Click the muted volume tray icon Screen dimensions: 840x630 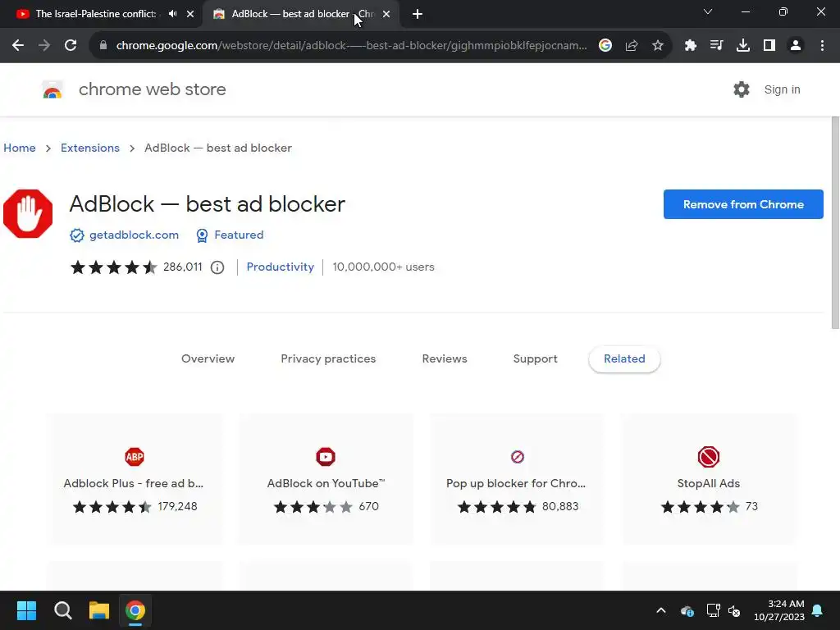click(734, 610)
